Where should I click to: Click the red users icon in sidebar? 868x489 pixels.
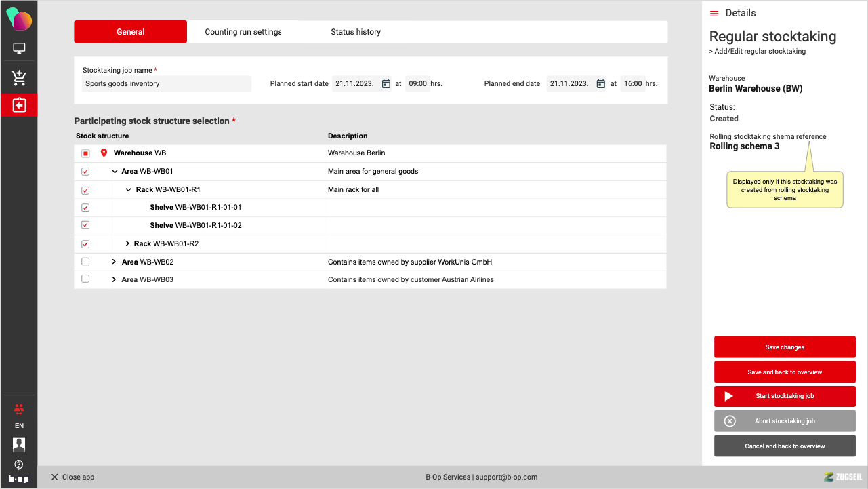click(x=19, y=408)
